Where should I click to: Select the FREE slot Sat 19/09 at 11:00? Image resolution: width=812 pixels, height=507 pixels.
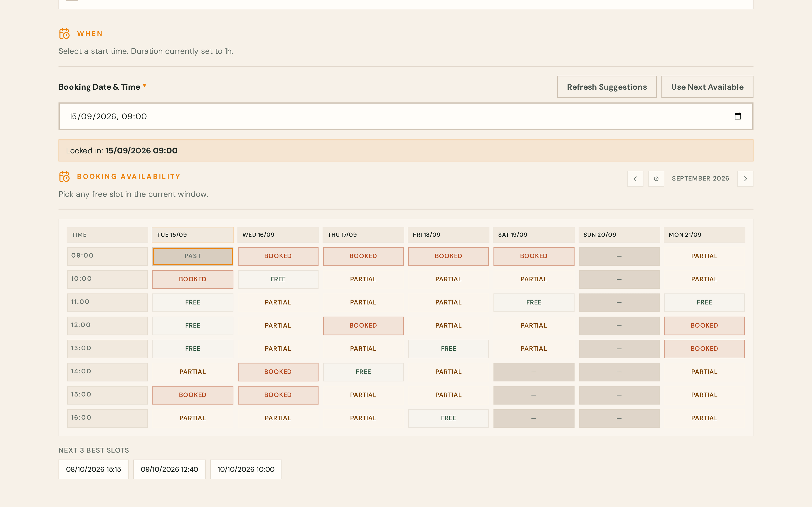pyautogui.click(x=534, y=302)
